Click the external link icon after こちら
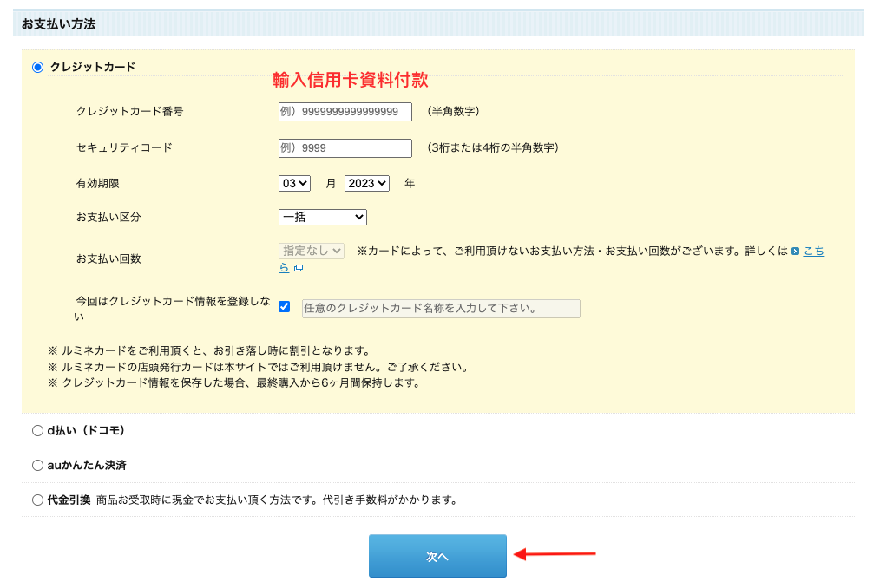880x588 pixels. click(298, 269)
